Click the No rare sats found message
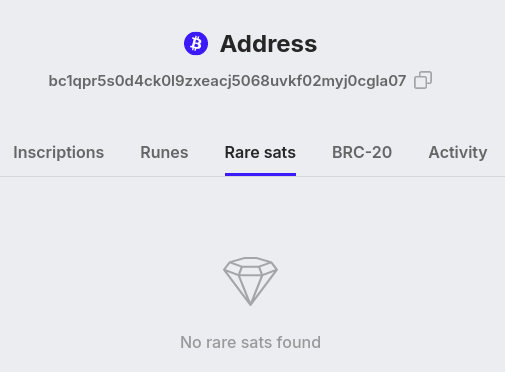This screenshot has width=505, height=372. (x=250, y=342)
